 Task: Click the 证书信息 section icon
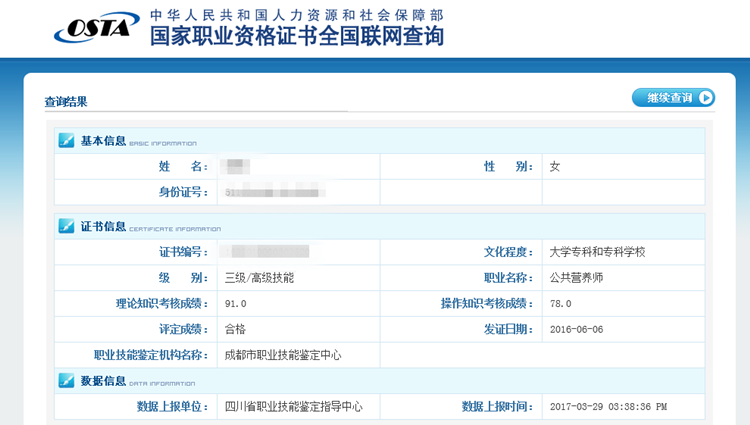(x=66, y=226)
